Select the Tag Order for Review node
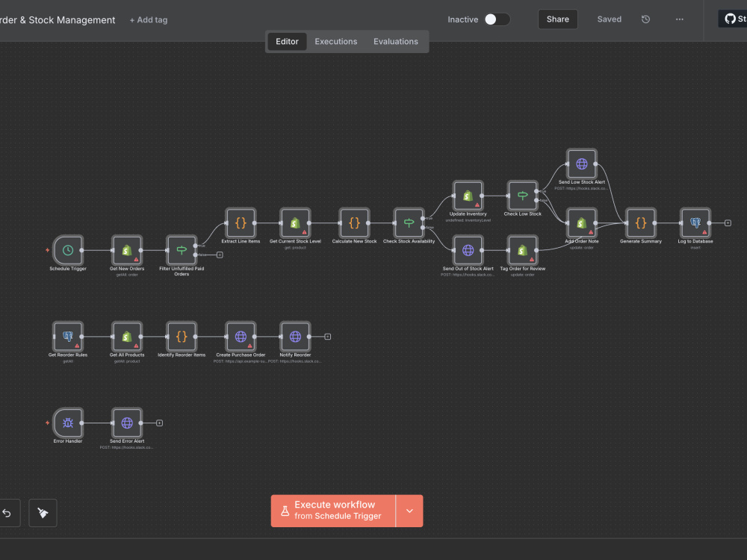 (523, 250)
